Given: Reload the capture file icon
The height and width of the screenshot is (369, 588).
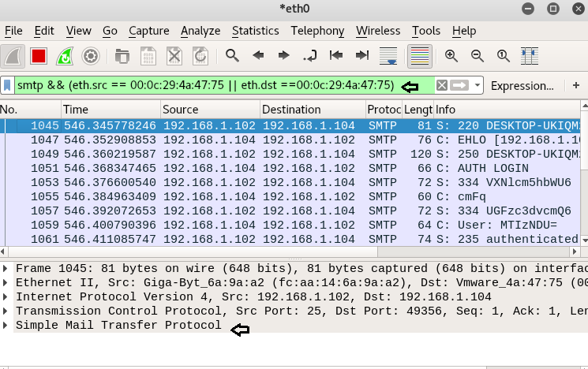Looking at the screenshot, I should coord(200,57).
